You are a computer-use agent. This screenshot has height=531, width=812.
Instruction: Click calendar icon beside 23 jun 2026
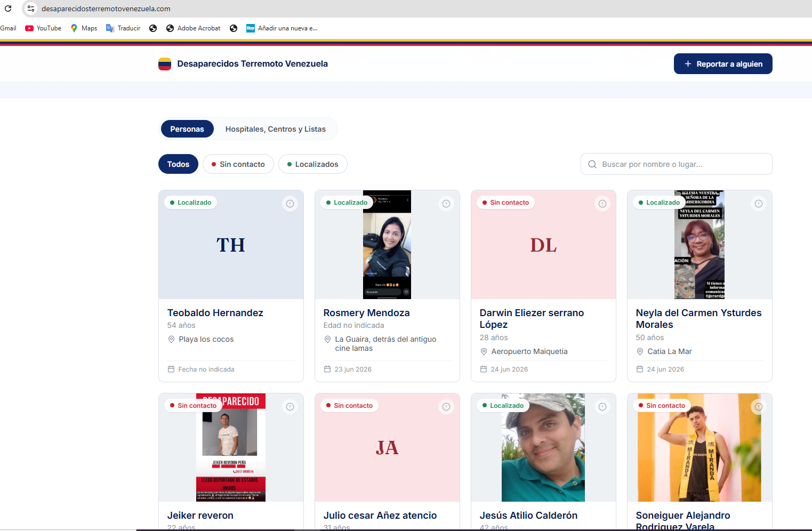pos(327,369)
